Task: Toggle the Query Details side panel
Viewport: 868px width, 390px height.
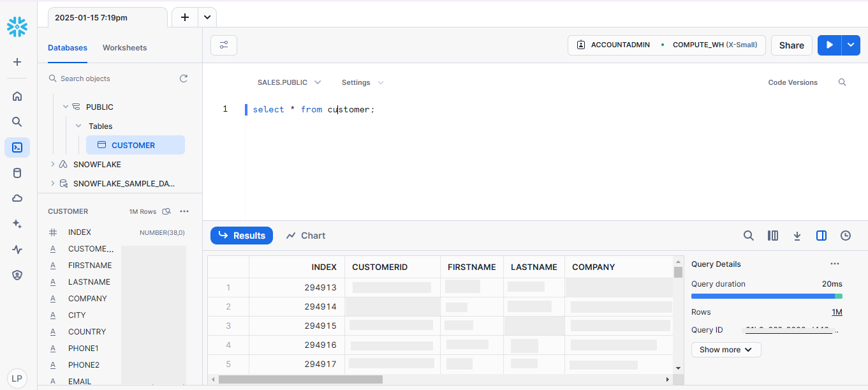Action: tap(821, 236)
